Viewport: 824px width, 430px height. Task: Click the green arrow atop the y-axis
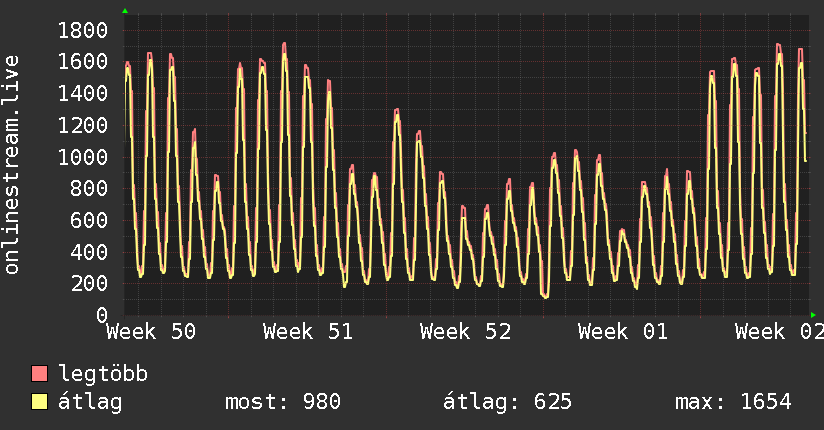125,11
